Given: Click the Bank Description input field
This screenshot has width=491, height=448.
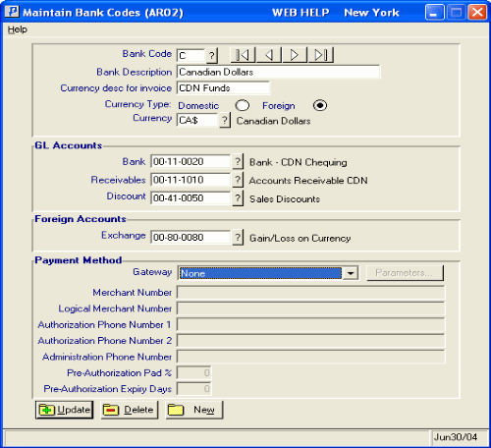Looking at the screenshot, I should (278, 72).
